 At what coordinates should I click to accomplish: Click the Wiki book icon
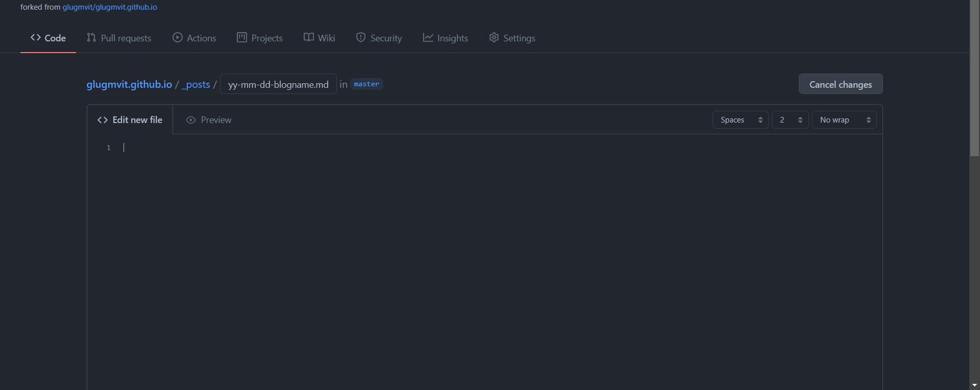(x=309, y=37)
